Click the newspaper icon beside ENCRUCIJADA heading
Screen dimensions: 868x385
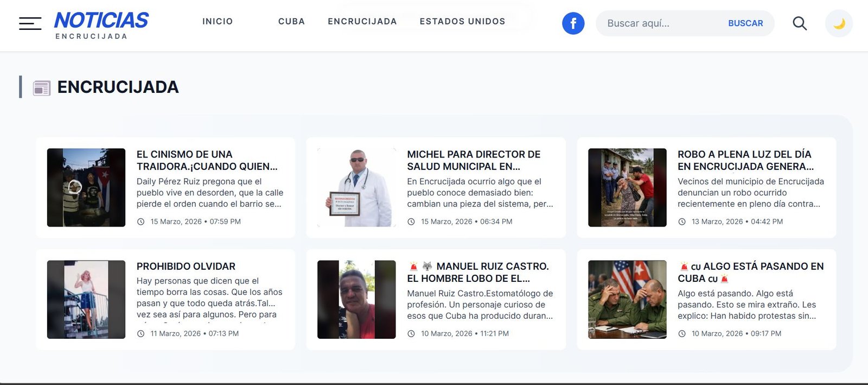pos(42,88)
